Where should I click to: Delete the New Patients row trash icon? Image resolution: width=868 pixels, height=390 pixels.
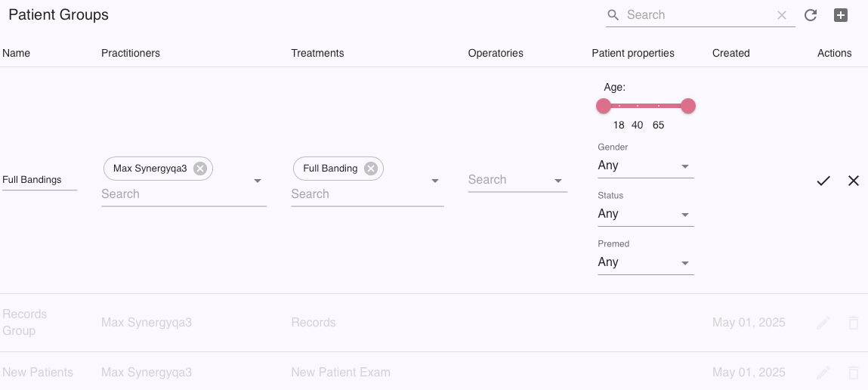[x=854, y=373]
